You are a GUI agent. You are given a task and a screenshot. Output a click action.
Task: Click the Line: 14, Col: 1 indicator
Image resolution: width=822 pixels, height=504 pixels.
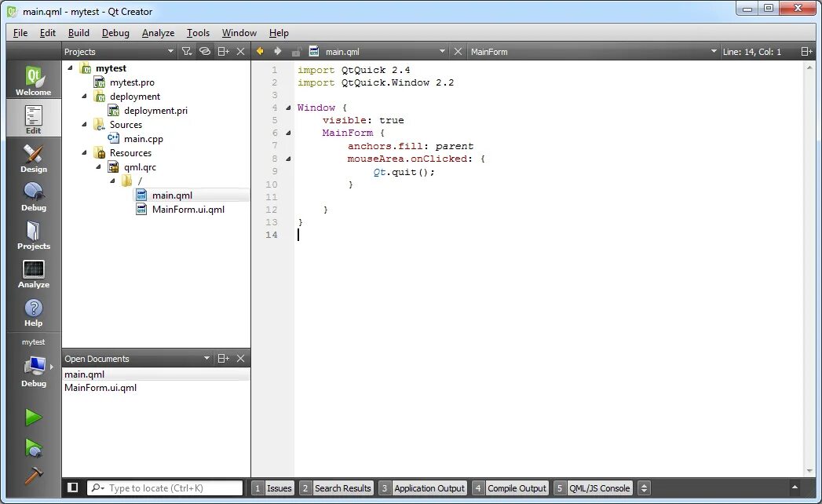click(x=752, y=51)
